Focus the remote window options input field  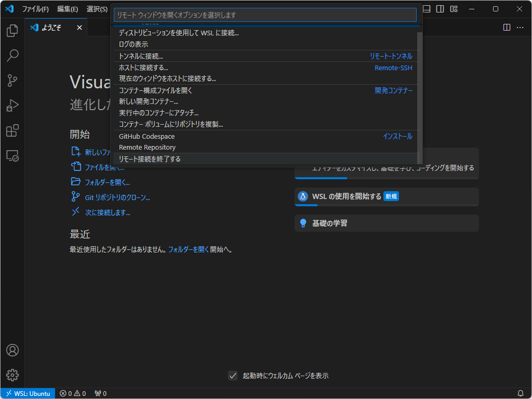(265, 15)
